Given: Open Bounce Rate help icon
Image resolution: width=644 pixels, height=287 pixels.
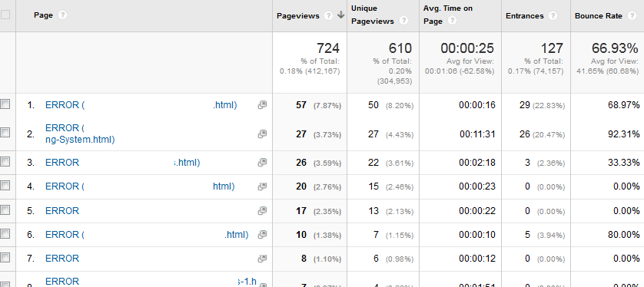Looking at the screenshot, I should click(x=632, y=16).
